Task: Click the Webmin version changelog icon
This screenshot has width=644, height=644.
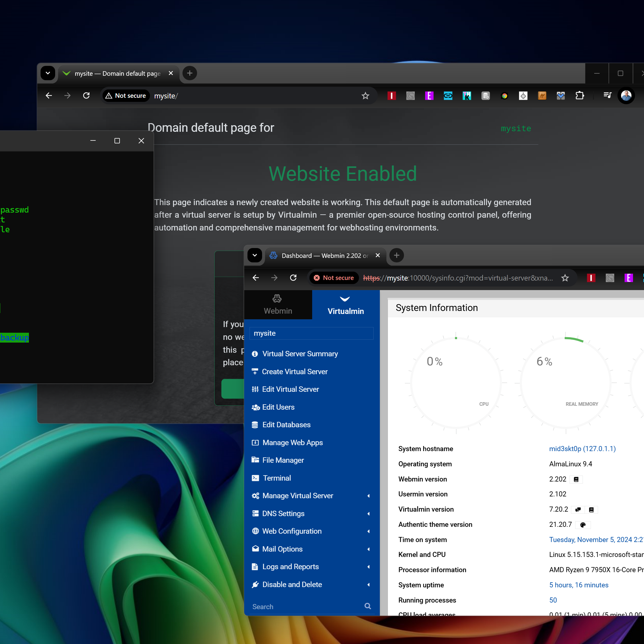Action: point(576,479)
